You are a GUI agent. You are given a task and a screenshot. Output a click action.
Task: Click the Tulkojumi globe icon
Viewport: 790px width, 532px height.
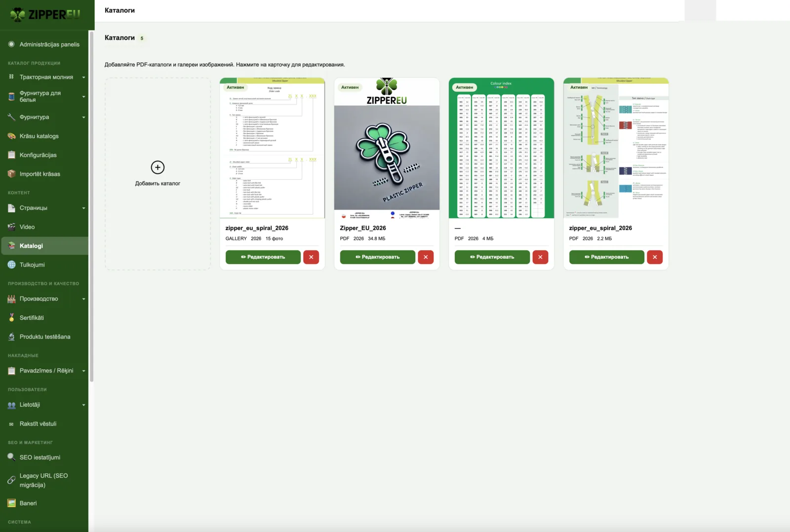pos(11,265)
